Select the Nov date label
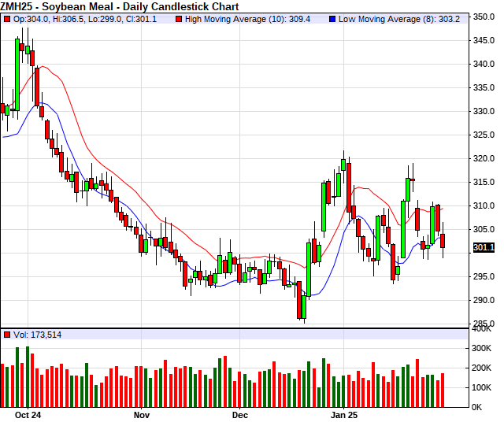The height and width of the screenshot is (422, 504). point(141,413)
